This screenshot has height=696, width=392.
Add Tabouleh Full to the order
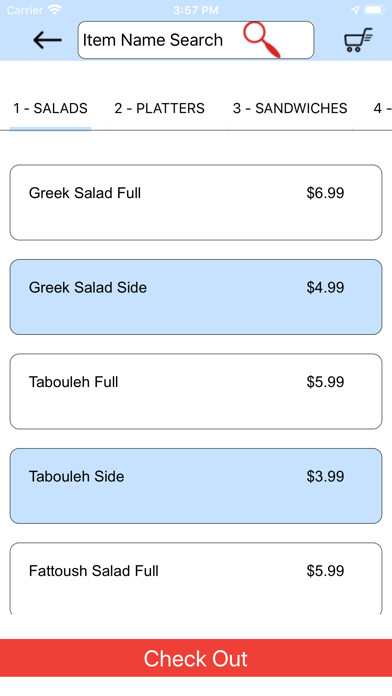pyautogui.click(x=196, y=392)
